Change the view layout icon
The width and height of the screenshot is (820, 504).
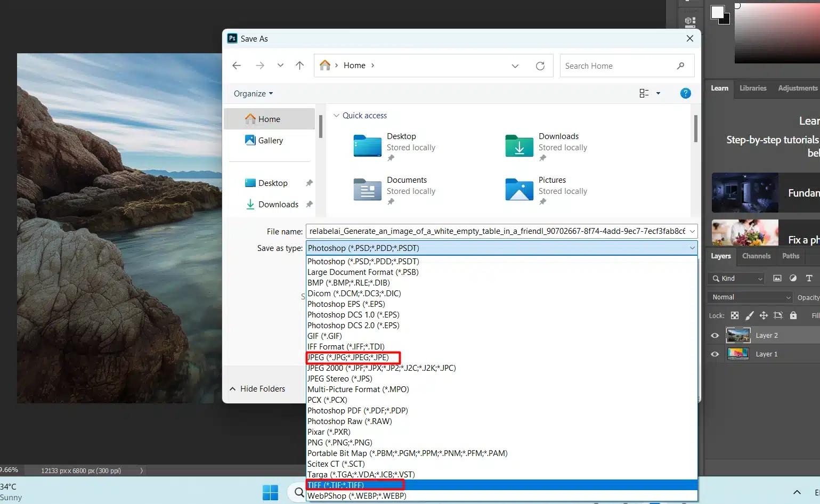(x=644, y=93)
